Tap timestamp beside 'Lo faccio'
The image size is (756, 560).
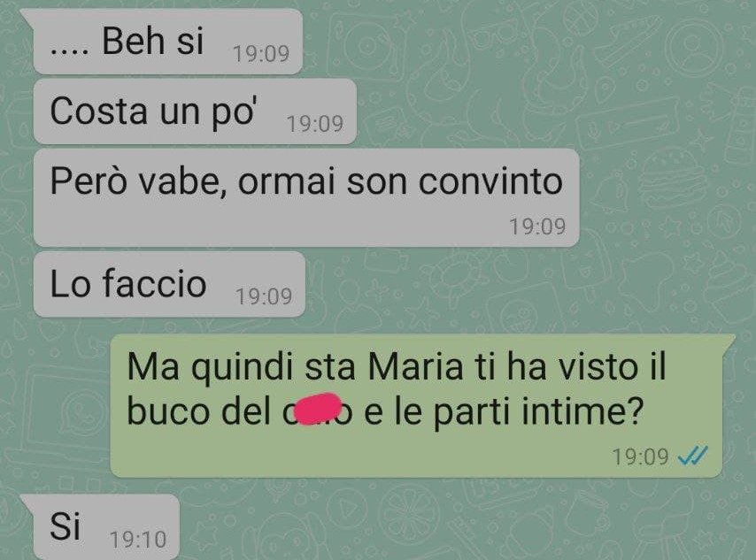(264, 296)
